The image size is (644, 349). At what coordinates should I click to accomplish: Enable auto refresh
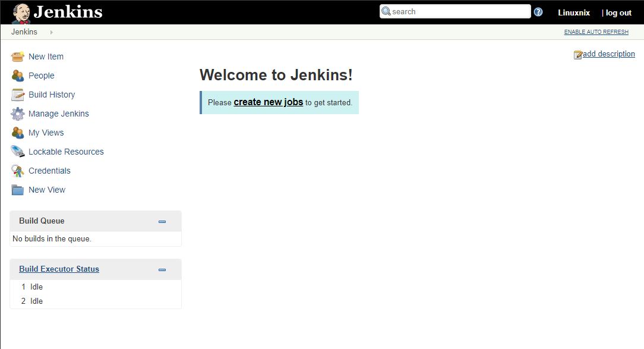click(596, 32)
